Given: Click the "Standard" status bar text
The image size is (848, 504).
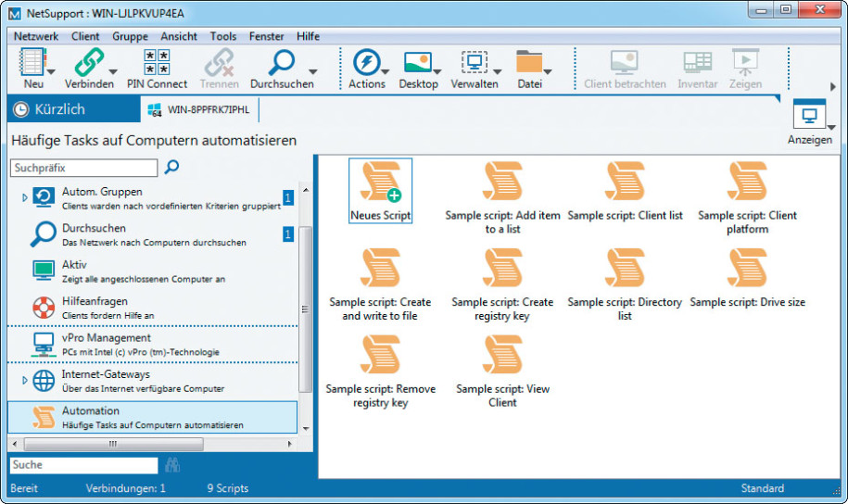Looking at the screenshot, I should (762, 488).
